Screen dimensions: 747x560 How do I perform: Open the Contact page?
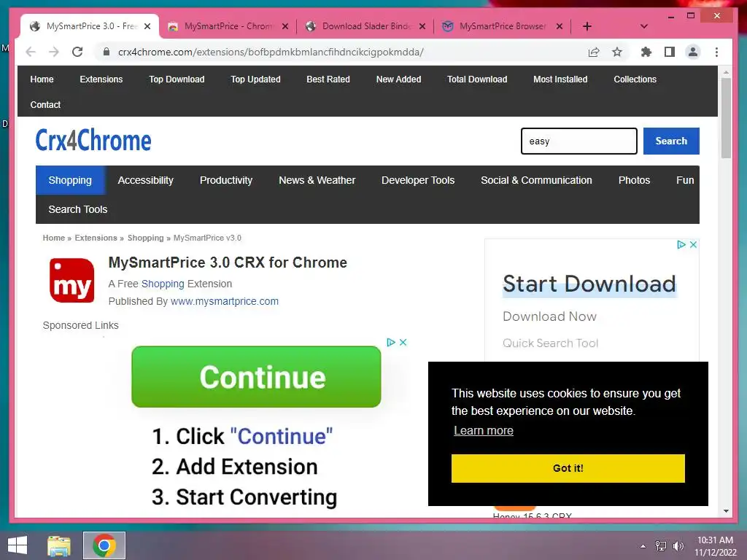pyautogui.click(x=45, y=104)
